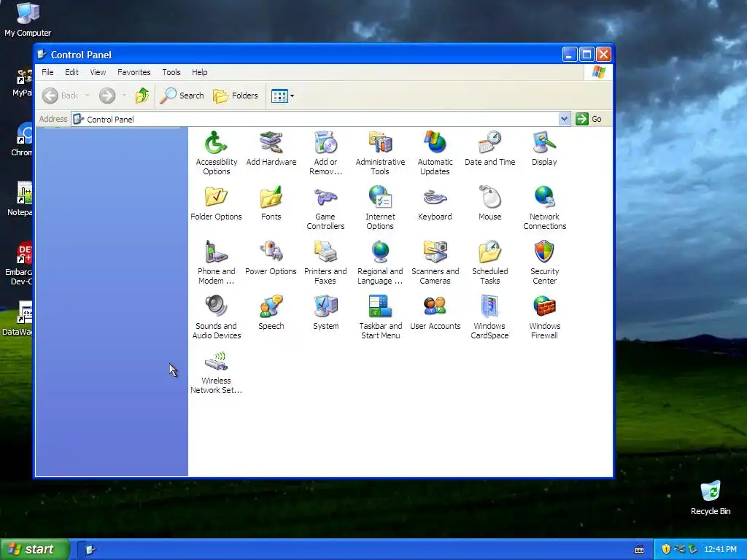The height and width of the screenshot is (560, 747).
Task: Select the Mouse icon
Action: (x=489, y=203)
